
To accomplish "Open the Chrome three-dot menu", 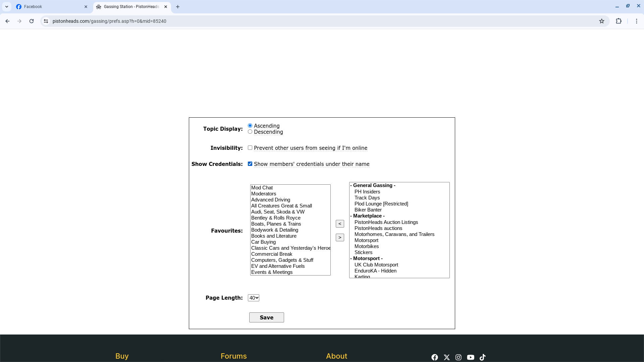I will pos(636,21).
